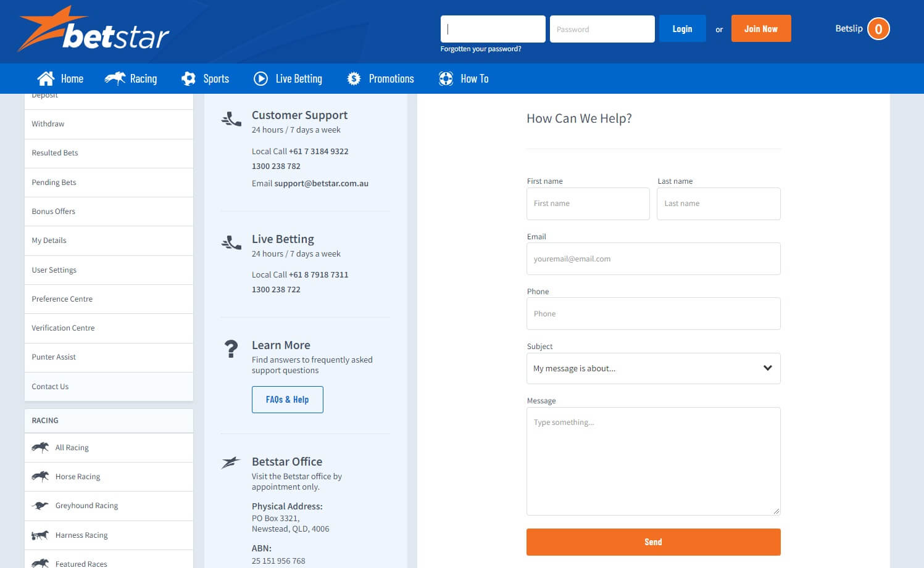Click the All Racing horse icon

(40, 447)
